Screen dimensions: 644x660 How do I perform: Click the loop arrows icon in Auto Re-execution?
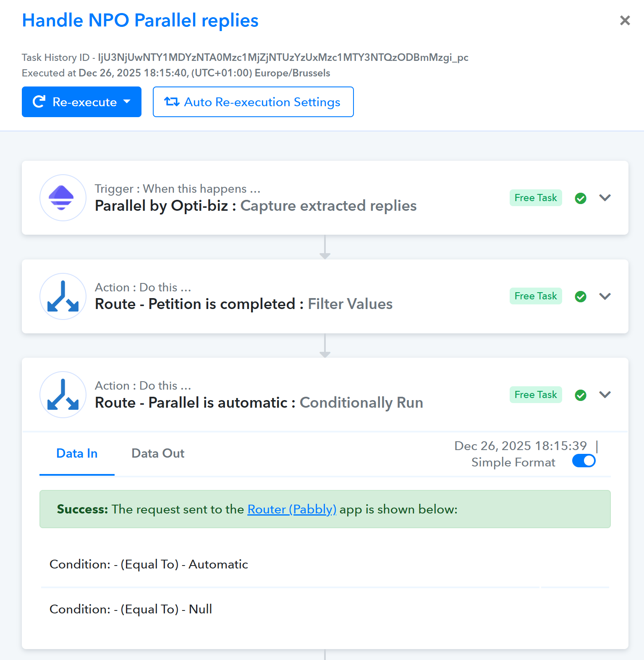(172, 102)
